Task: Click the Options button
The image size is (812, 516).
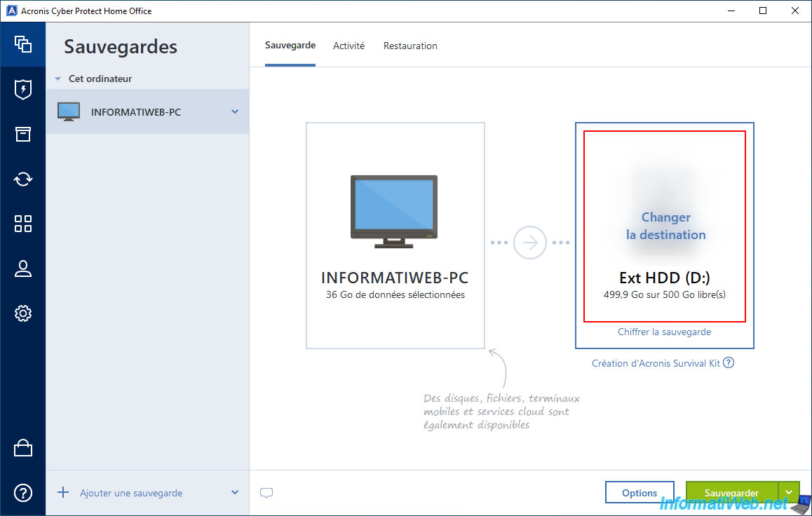Action: 640,493
